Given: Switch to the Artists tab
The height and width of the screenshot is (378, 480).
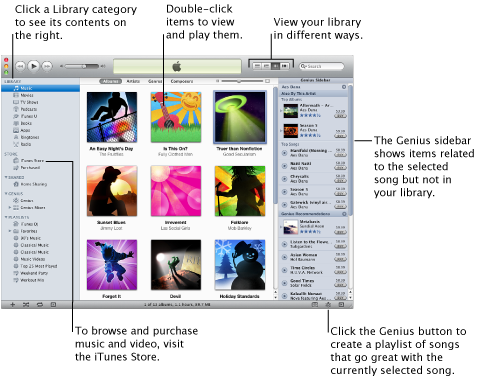Looking at the screenshot, I should point(133,81).
